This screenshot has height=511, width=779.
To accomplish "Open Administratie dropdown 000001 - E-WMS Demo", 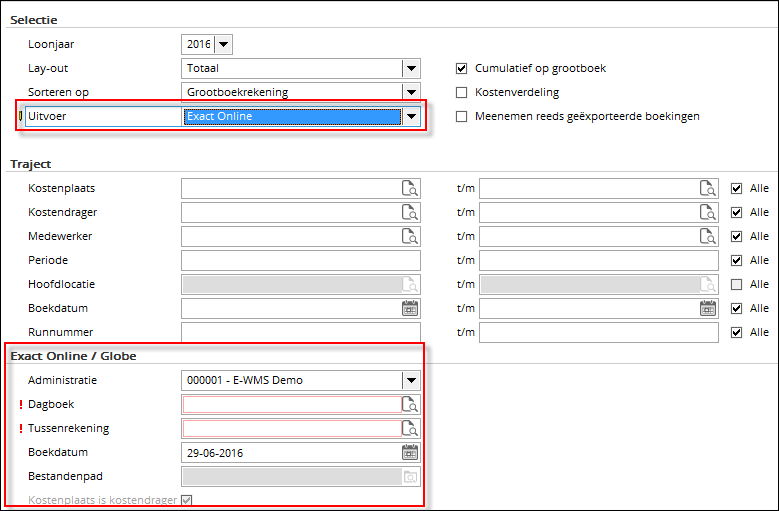I will (x=411, y=380).
